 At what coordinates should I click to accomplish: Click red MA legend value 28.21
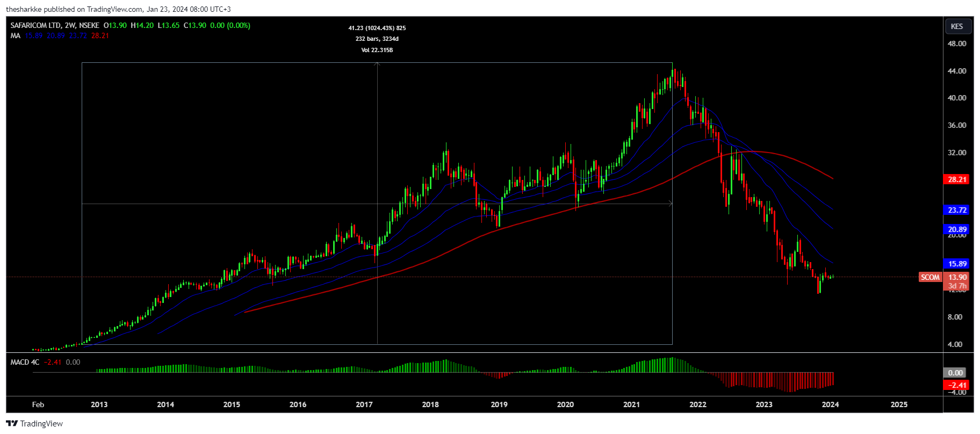click(x=100, y=36)
